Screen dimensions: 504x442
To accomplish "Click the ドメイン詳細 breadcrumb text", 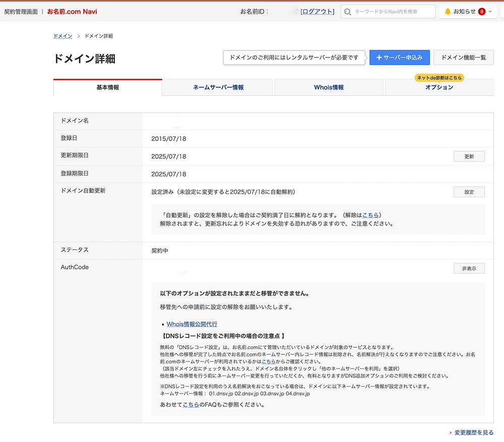I will point(98,36).
